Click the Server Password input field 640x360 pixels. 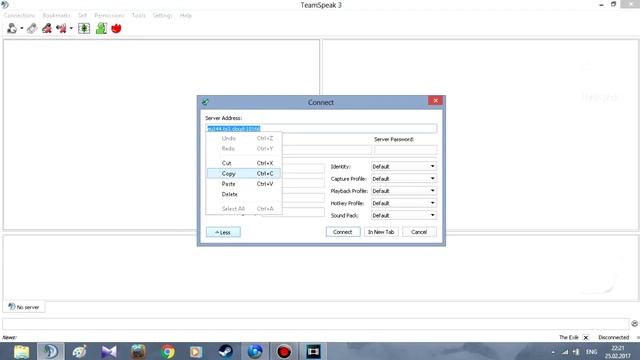(x=405, y=150)
